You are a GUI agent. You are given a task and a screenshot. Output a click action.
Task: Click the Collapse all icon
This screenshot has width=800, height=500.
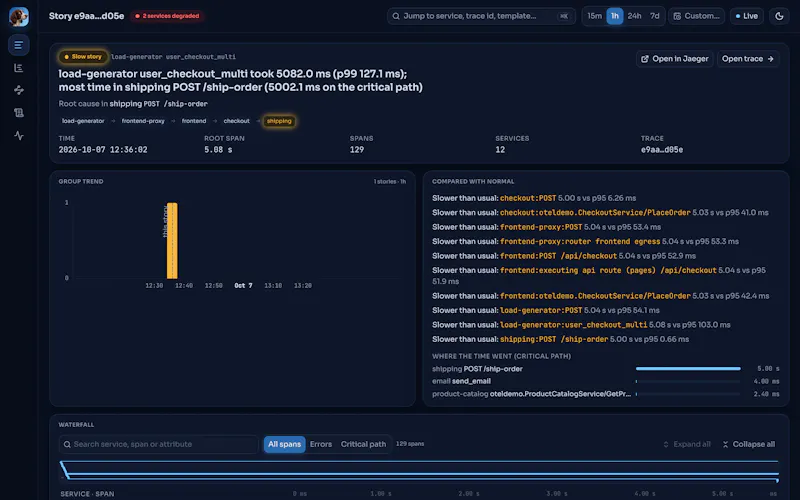[x=725, y=444]
